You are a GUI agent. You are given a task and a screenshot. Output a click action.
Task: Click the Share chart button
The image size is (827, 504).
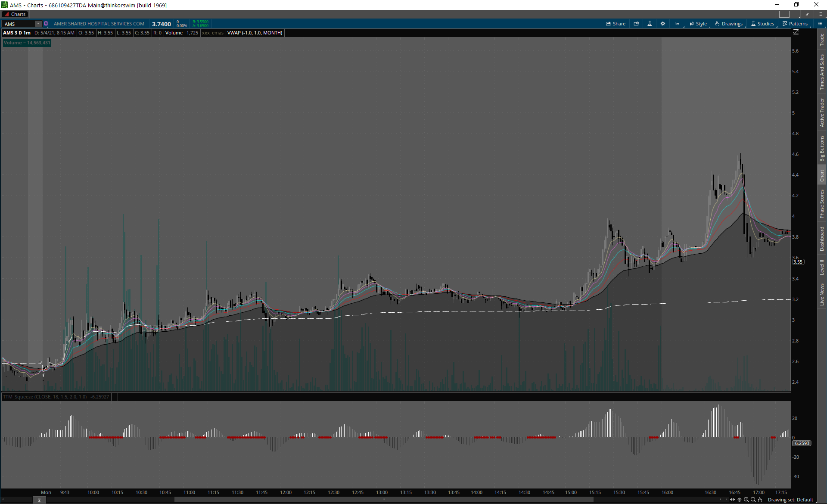616,24
